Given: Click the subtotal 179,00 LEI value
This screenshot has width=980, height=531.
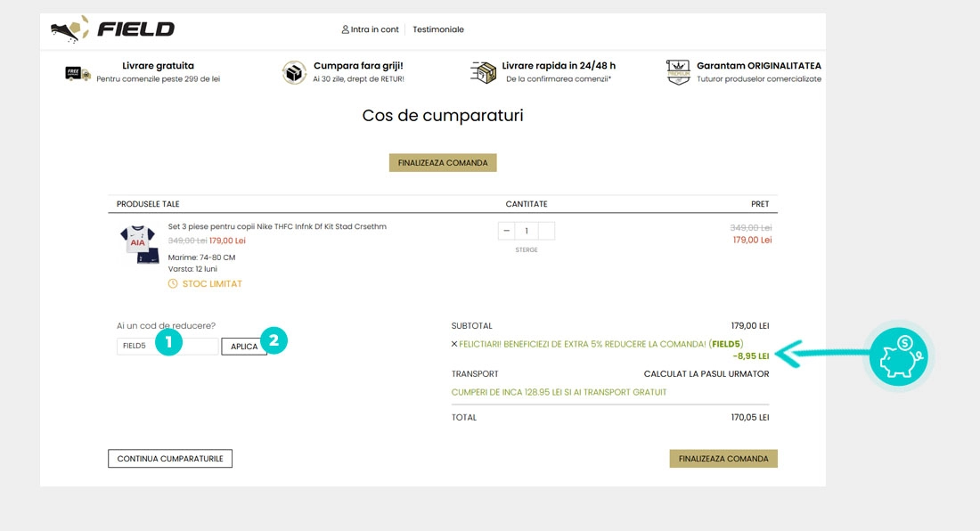Looking at the screenshot, I should pyautogui.click(x=750, y=326).
